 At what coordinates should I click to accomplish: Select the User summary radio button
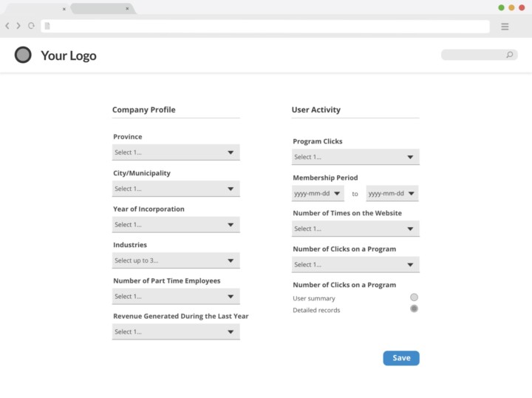point(414,297)
